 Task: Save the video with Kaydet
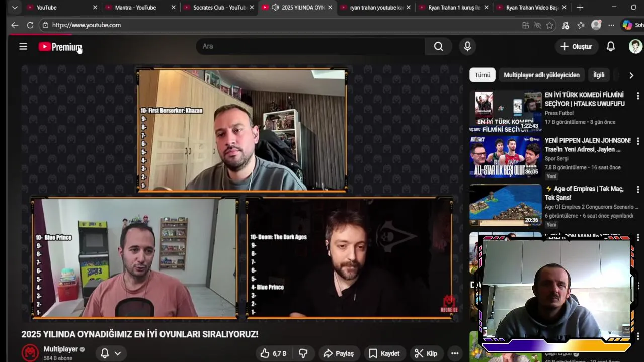pyautogui.click(x=384, y=353)
